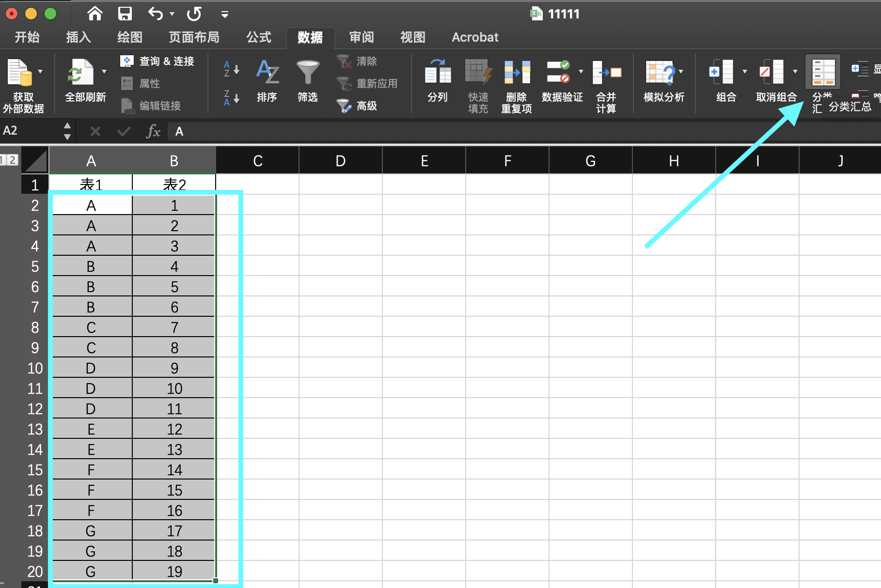Toggle the 查询 & 连接 panel
Viewport: 881px width, 588px height.
(157, 61)
